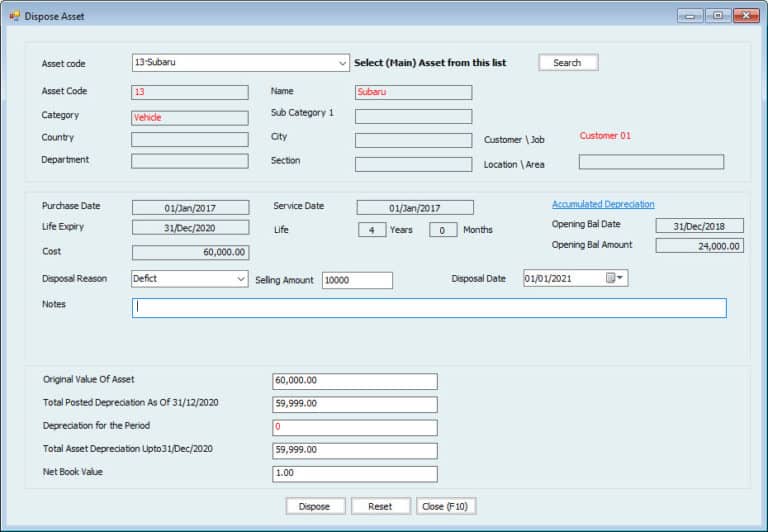Minimize the Dispose Asset window
Screen dimensions: 768x532
[x=690, y=15]
